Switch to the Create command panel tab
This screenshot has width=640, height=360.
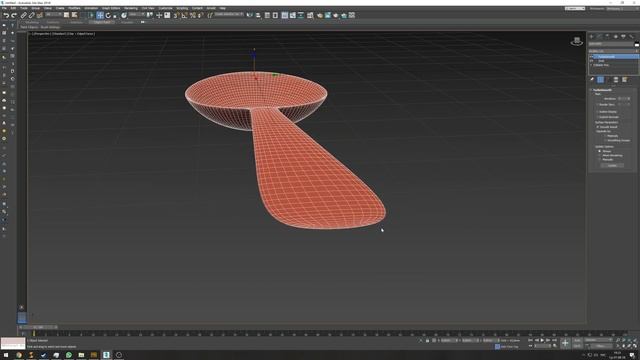591,36
